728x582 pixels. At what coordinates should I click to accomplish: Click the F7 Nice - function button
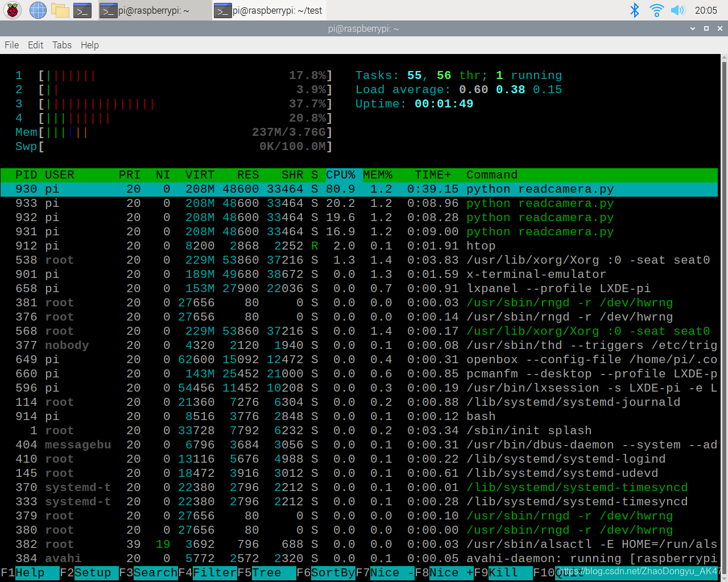point(384,573)
